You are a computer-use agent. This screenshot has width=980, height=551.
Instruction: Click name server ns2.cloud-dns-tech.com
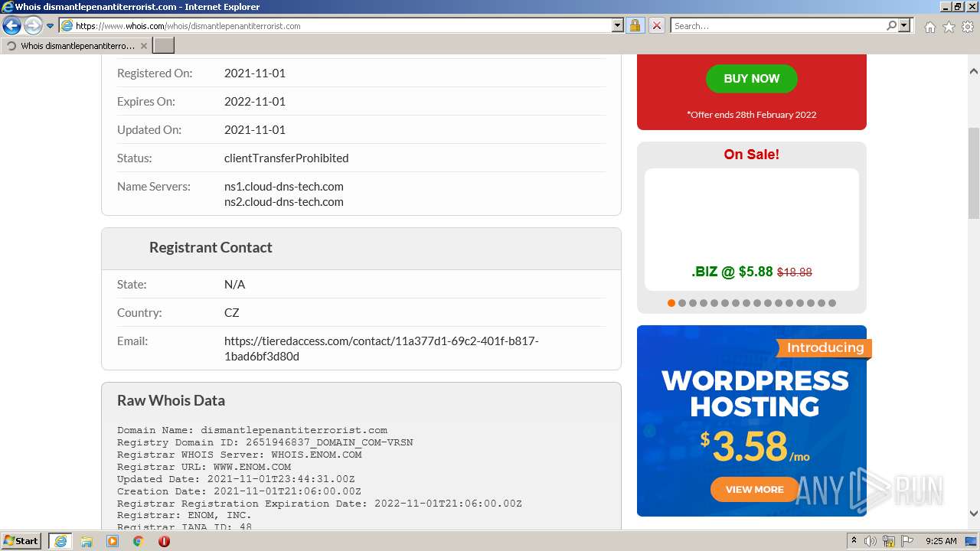point(283,201)
